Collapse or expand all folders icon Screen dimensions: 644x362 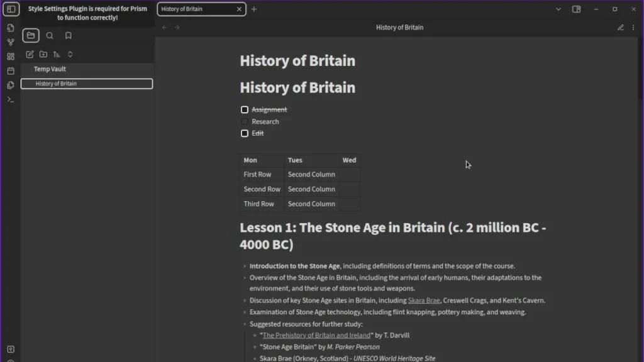[70, 54]
